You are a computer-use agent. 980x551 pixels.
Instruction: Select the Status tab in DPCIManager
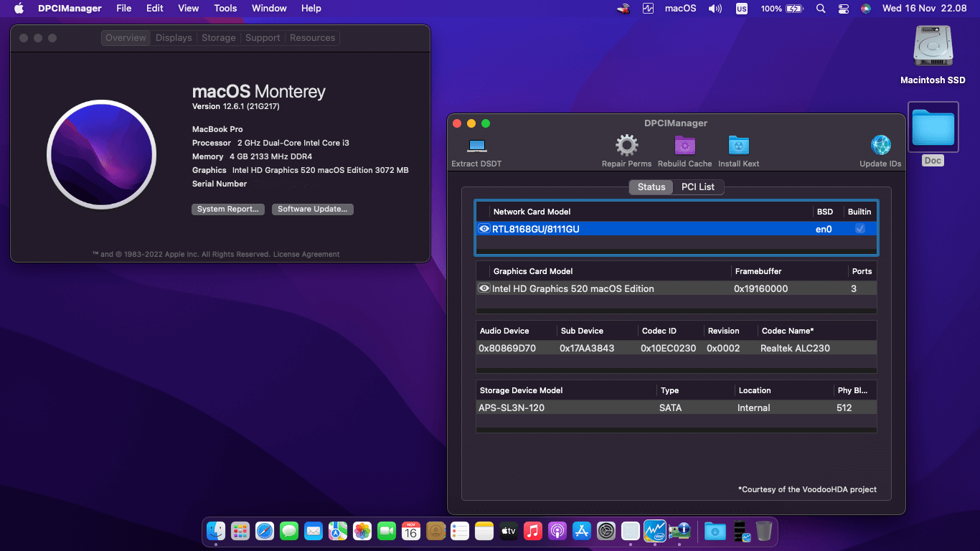[x=651, y=187]
